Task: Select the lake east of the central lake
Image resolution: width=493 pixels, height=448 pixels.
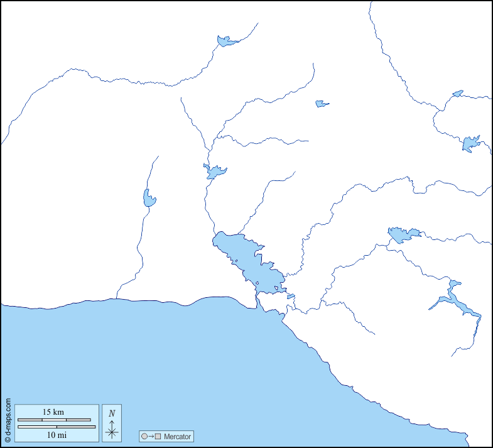Action: (x=402, y=234)
